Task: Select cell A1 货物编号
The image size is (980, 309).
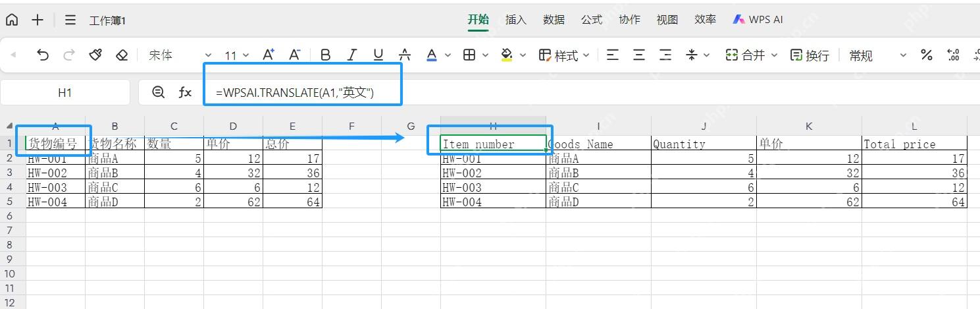Action: 56,143
